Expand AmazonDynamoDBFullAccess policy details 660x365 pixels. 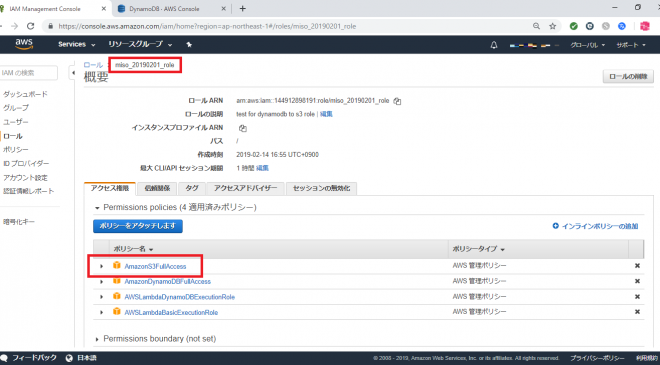point(101,282)
